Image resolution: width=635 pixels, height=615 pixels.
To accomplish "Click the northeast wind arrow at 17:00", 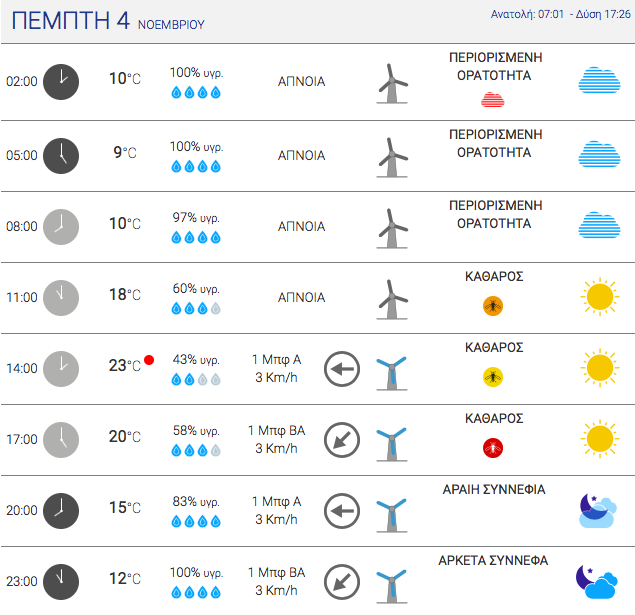I will pos(342,440).
